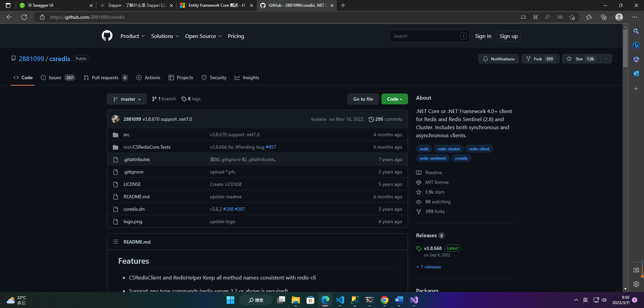Image resolution: width=644 pixels, height=308 pixels.
Task: Star the csredis repository
Action: pyautogui.click(x=581, y=59)
